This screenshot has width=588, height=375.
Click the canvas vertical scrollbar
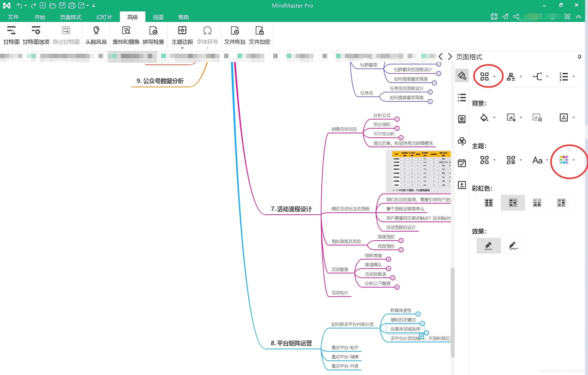452,312
